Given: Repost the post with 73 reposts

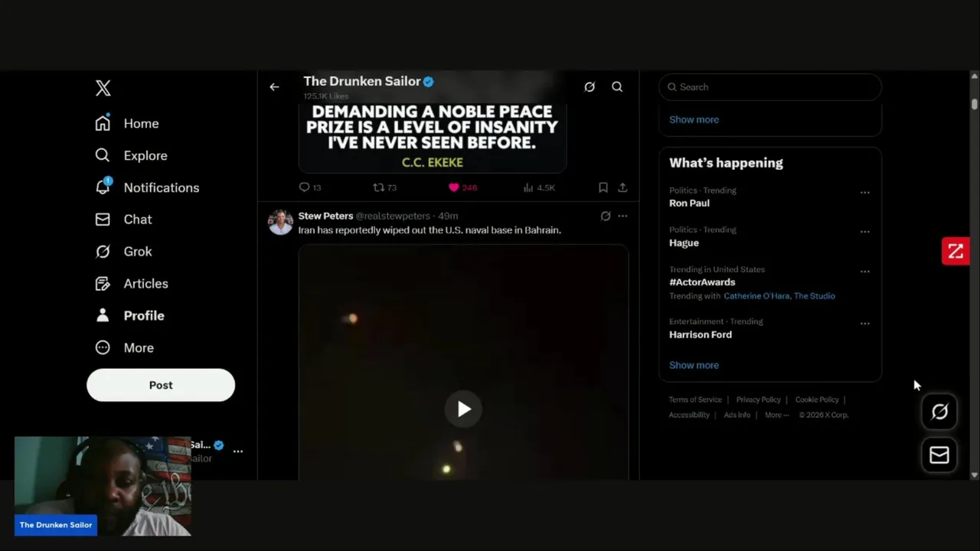Looking at the screenshot, I should click(378, 187).
